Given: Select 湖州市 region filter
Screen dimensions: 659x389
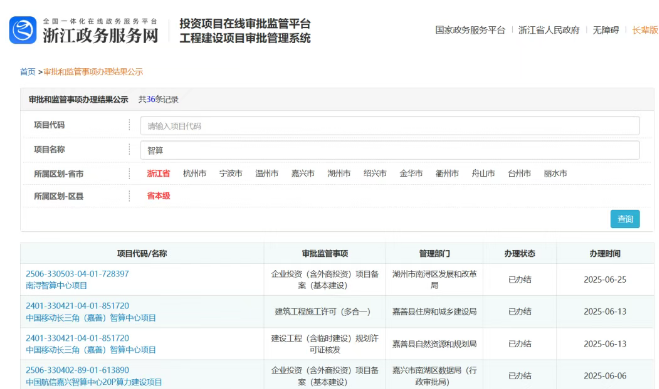Looking at the screenshot, I should coord(339,173).
